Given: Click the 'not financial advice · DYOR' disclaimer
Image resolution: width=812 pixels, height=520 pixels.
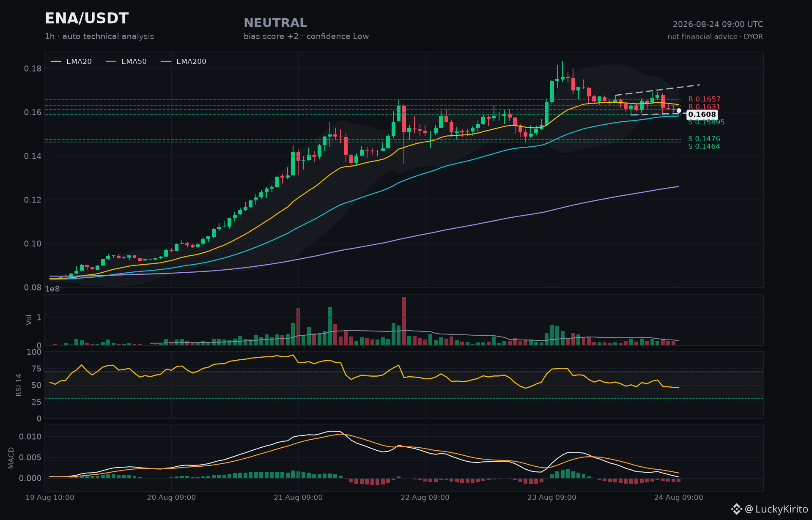Looking at the screenshot, I should 716,37.
